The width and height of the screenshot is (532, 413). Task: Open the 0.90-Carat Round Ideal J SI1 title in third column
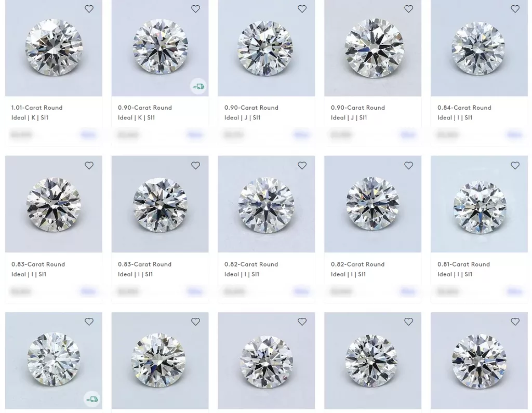(x=251, y=108)
